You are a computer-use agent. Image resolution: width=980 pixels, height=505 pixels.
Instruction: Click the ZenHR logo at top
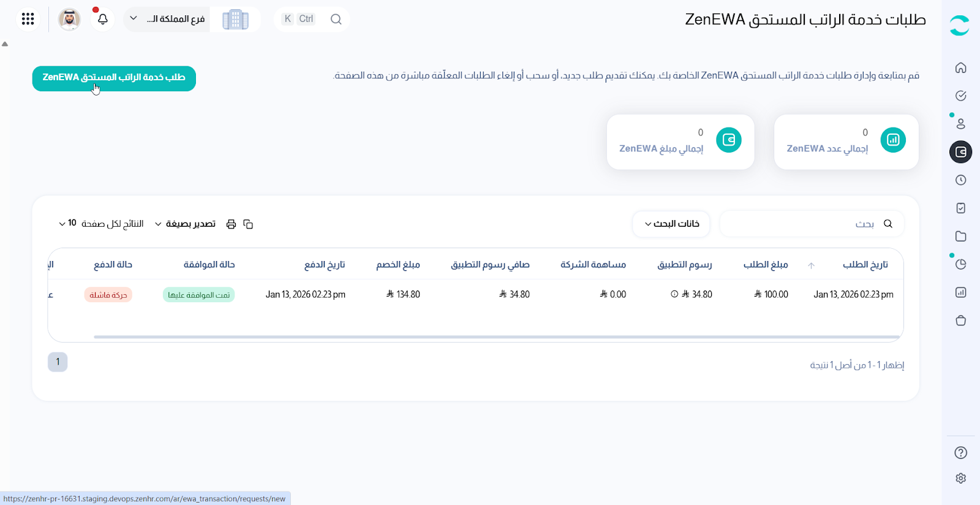pos(959,25)
